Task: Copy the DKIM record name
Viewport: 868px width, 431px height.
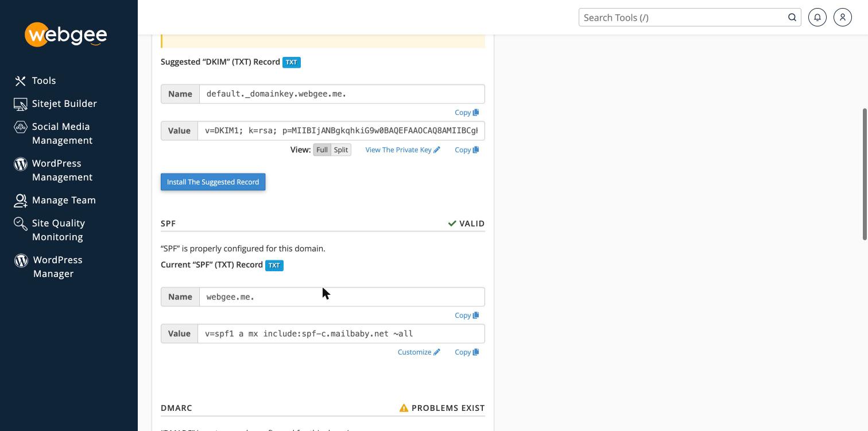Action: pos(467,113)
